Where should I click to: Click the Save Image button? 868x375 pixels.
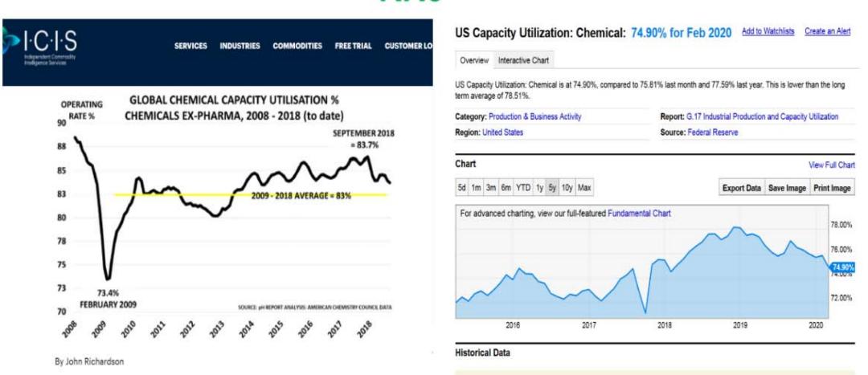pyautogui.click(x=786, y=188)
